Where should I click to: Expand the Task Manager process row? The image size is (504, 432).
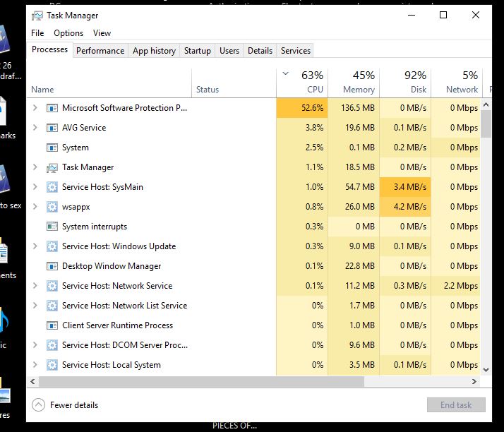point(35,167)
